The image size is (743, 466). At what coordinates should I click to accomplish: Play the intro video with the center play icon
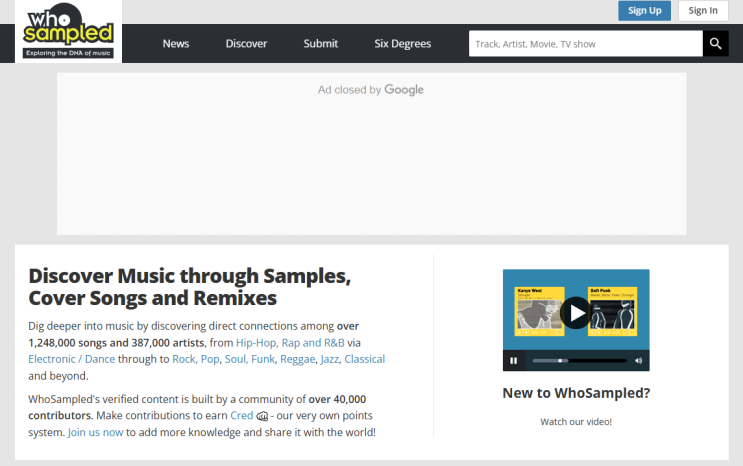(576, 313)
